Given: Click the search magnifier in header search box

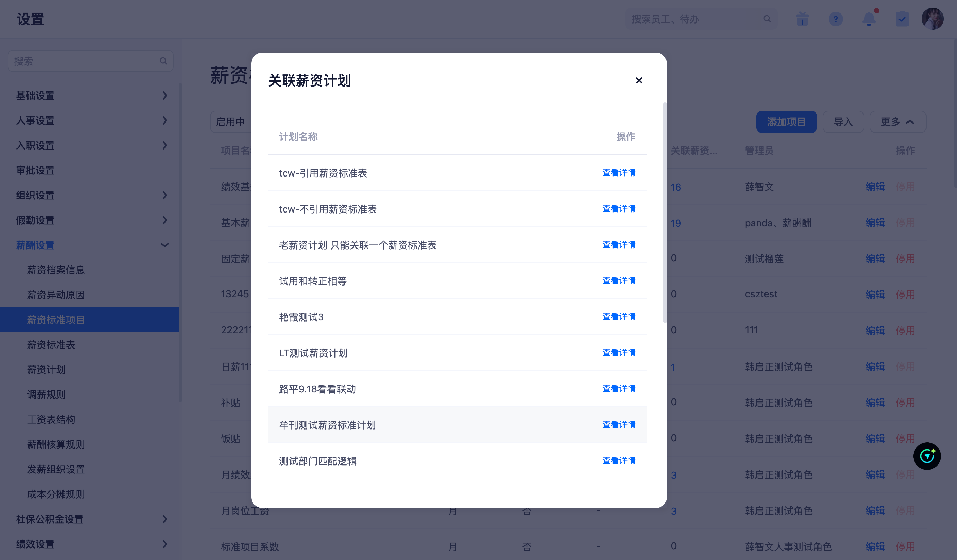Looking at the screenshot, I should (x=767, y=19).
